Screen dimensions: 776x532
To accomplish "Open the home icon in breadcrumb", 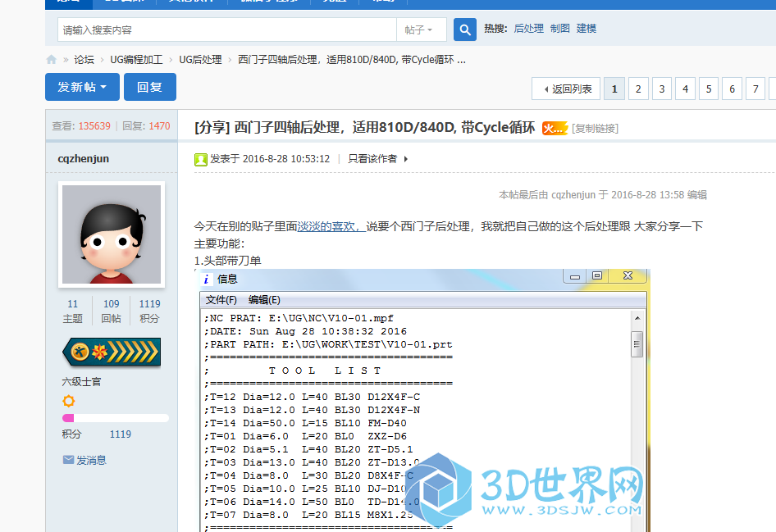I will click(x=52, y=60).
